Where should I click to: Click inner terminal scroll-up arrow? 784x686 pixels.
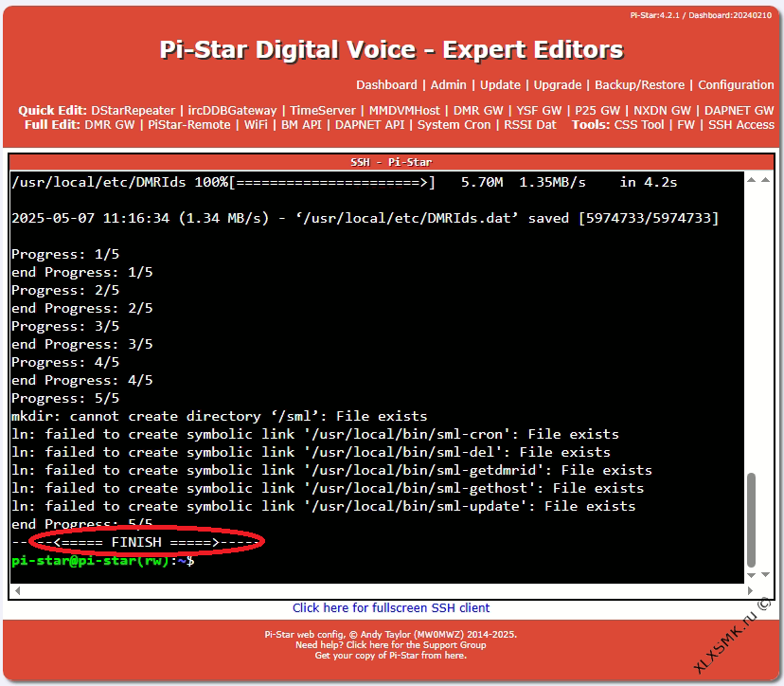[x=751, y=180]
